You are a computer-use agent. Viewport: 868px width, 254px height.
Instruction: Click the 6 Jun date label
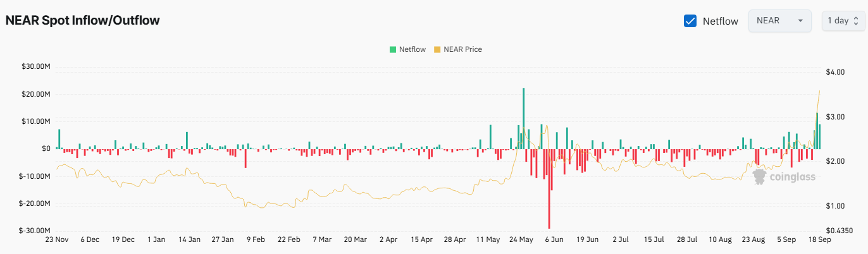point(554,240)
